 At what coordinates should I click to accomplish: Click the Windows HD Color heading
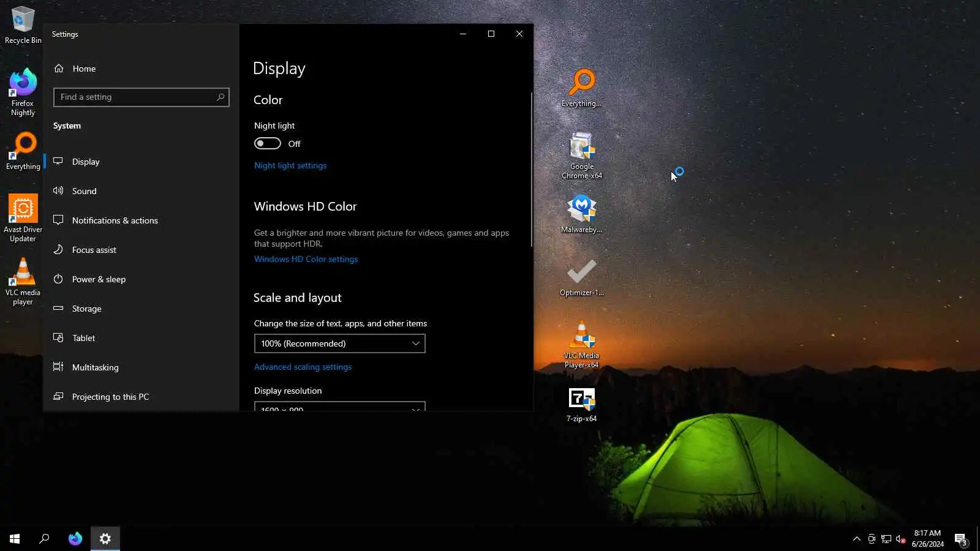pyautogui.click(x=305, y=206)
